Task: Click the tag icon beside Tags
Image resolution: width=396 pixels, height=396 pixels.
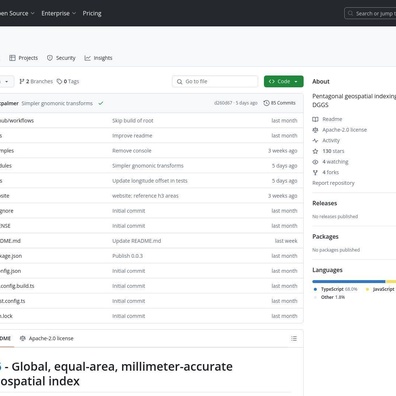Action: pyautogui.click(x=59, y=81)
